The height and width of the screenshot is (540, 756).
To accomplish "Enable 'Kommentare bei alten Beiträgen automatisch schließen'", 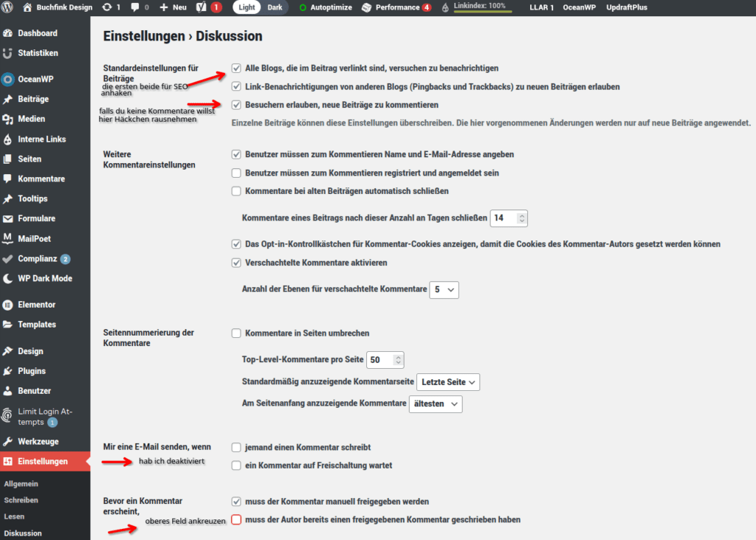I will pyautogui.click(x=236, y=191).
